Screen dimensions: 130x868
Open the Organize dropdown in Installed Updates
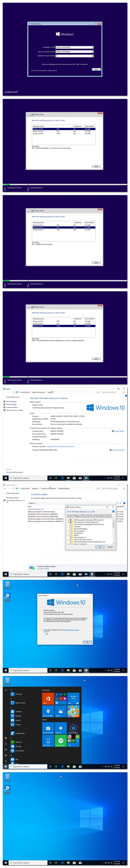click(32, 503)
